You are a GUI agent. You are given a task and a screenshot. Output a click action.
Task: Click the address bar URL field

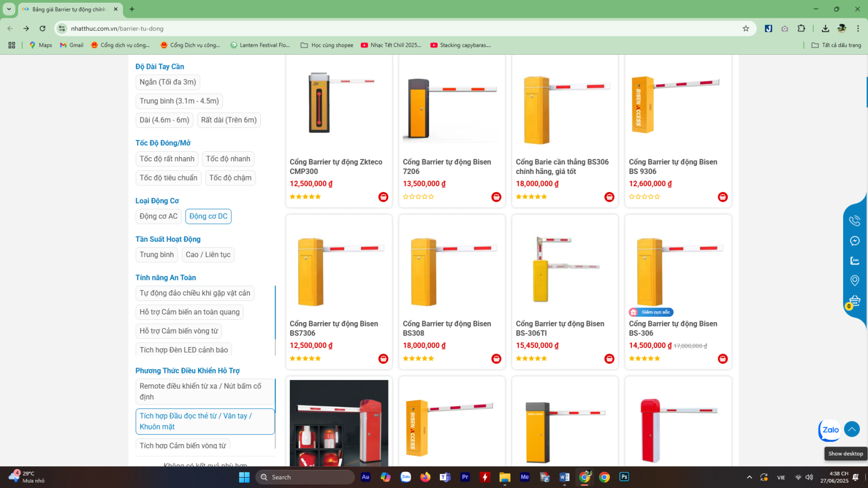click(x=401, y=28)
